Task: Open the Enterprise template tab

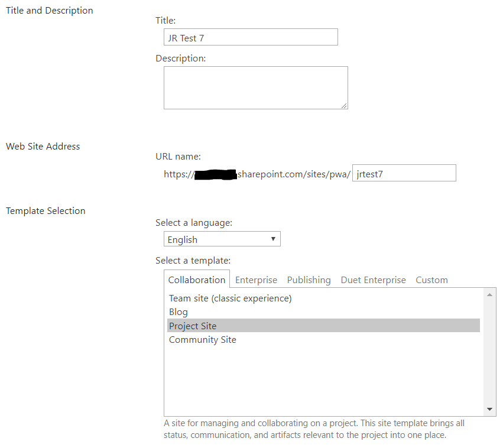Action: [256, 280]
